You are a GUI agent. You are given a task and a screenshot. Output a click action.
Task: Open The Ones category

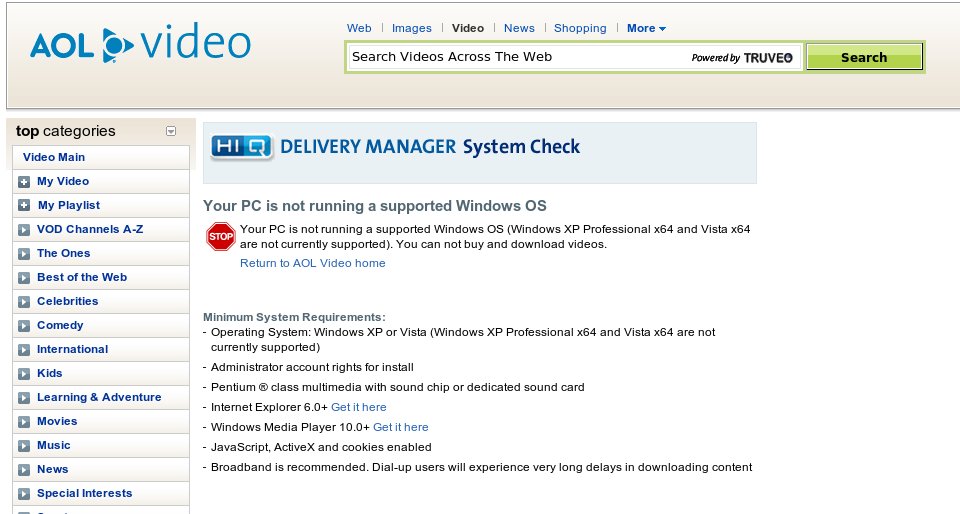64,253
